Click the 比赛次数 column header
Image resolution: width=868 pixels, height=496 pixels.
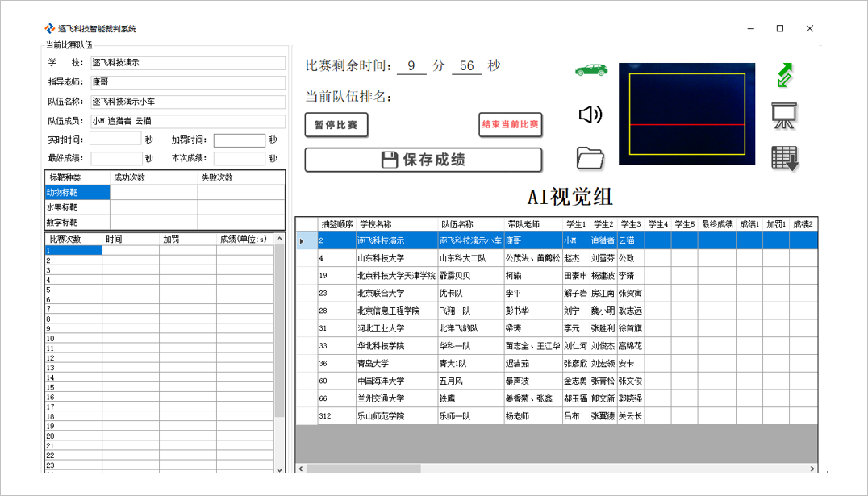[x=73, y=240]
